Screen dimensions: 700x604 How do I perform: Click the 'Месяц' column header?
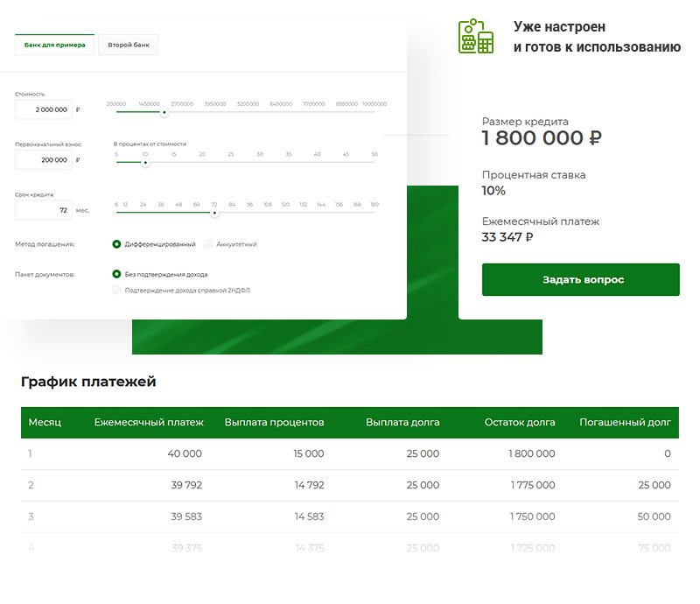coord(45,422)
